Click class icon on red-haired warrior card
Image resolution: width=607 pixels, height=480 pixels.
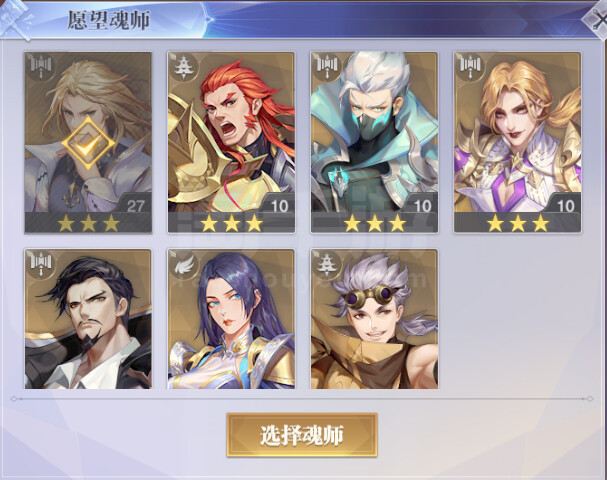[x=182, y=67]
